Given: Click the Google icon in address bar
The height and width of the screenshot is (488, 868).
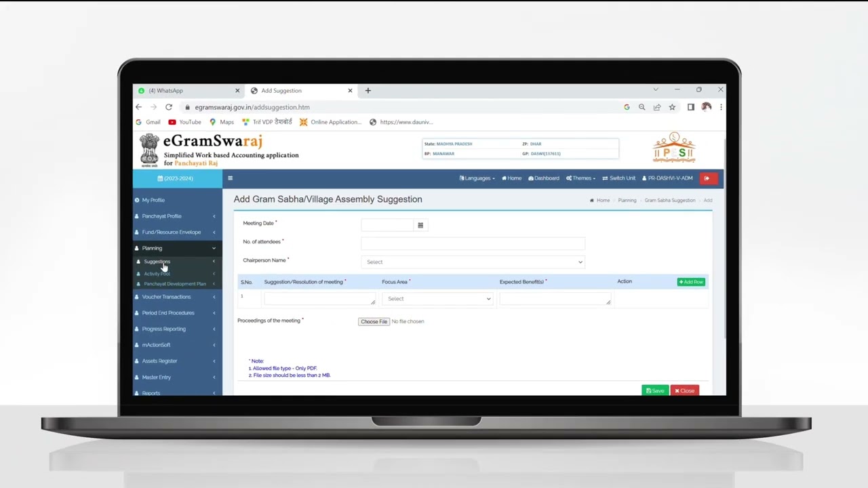Looking at the screenshot, I should 627,107.
